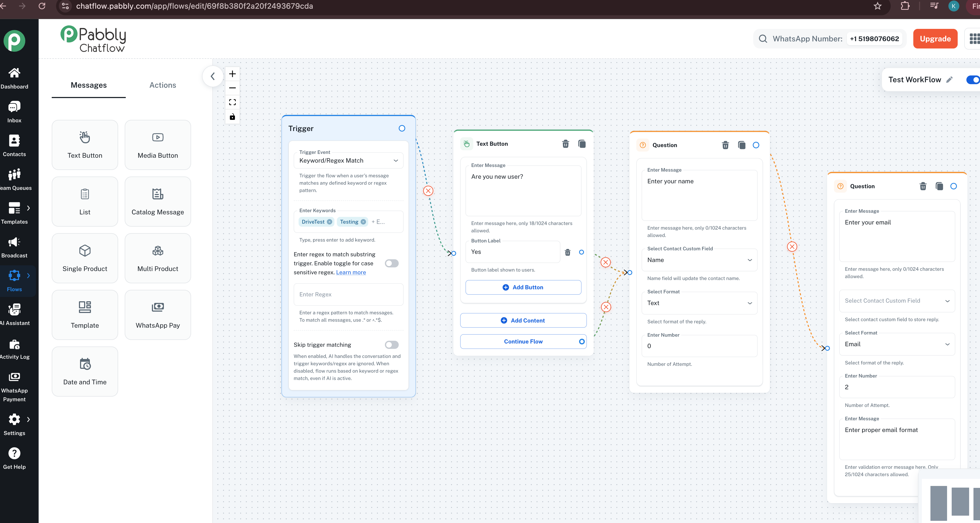
Task: Toggle canvas lock icon
Action: tap(232, 117)
